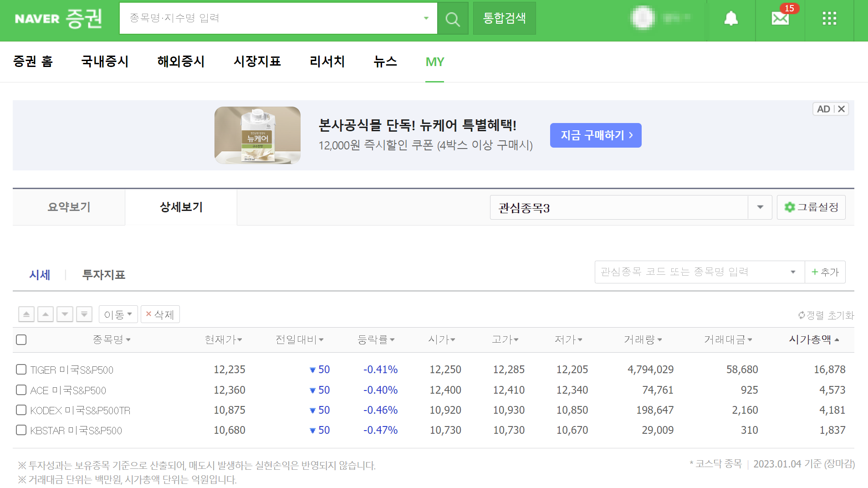Open 뉴스 menu
868x488 pixels.
click(x=385, y=62)
